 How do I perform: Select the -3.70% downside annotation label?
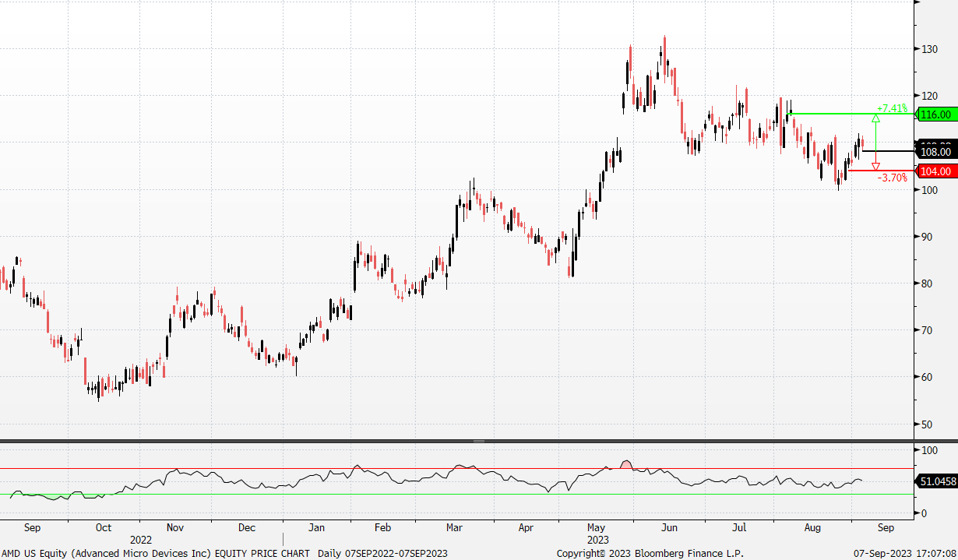893,178
